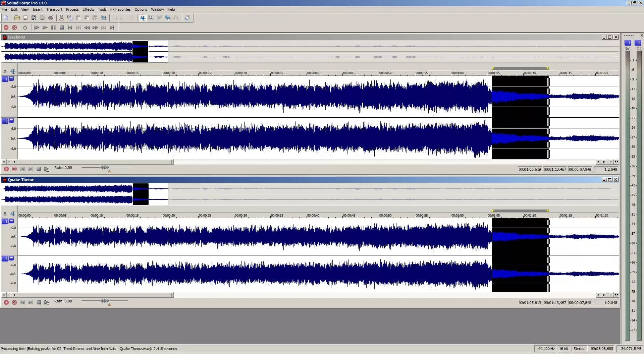Create a new audio file from the toolbar
The image size is (644, 354).
coord(6,18)
